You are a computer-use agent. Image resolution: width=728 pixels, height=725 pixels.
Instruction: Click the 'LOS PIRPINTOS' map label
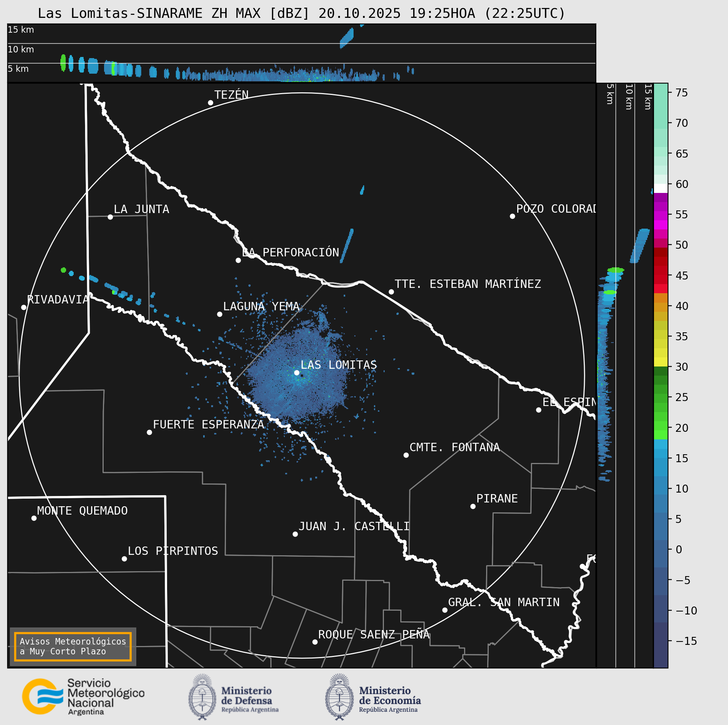[173, 551]
